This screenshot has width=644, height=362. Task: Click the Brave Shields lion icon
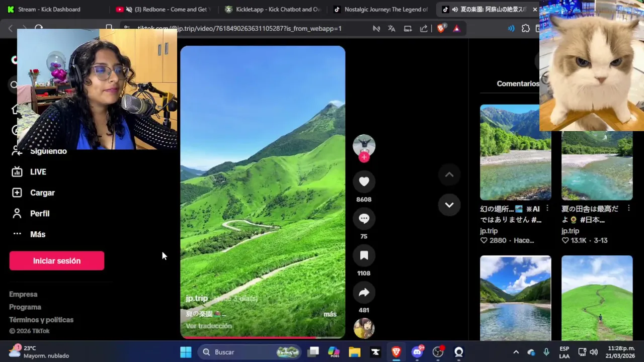tap(441, 28)
